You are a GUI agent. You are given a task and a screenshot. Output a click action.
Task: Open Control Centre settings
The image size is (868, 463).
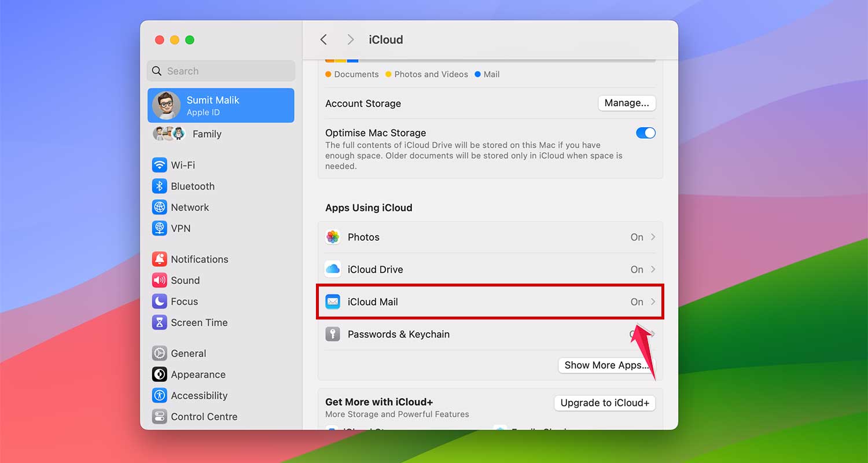[159, 416]
